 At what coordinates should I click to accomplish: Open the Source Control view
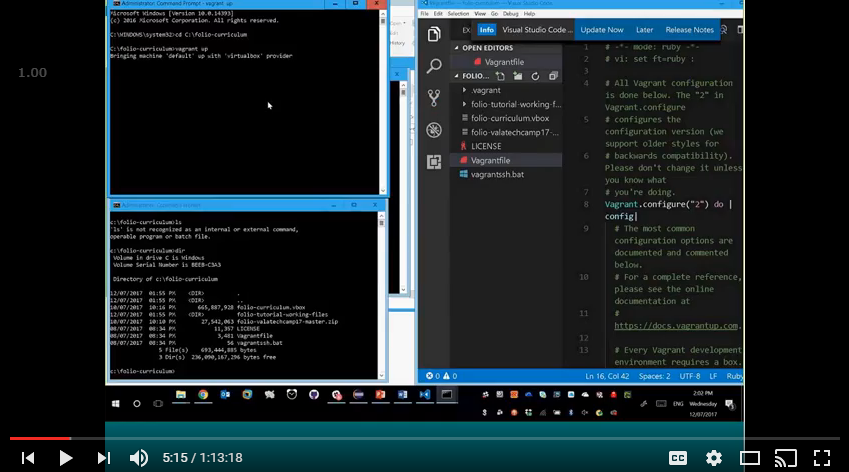(434, 98)
